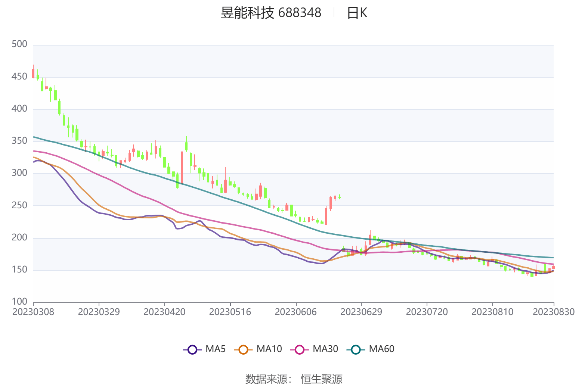Click the 20230629 date on the x-axis

pyautogui.click(x=361, y=312)
